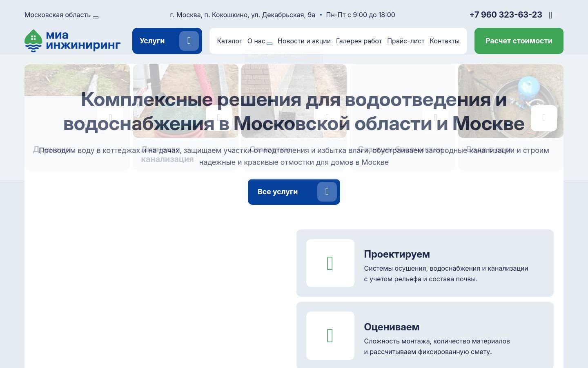The height and width of the screenshot is (368, 588).
Task: Click the Проектируем card icon
Action: [330, 263]
